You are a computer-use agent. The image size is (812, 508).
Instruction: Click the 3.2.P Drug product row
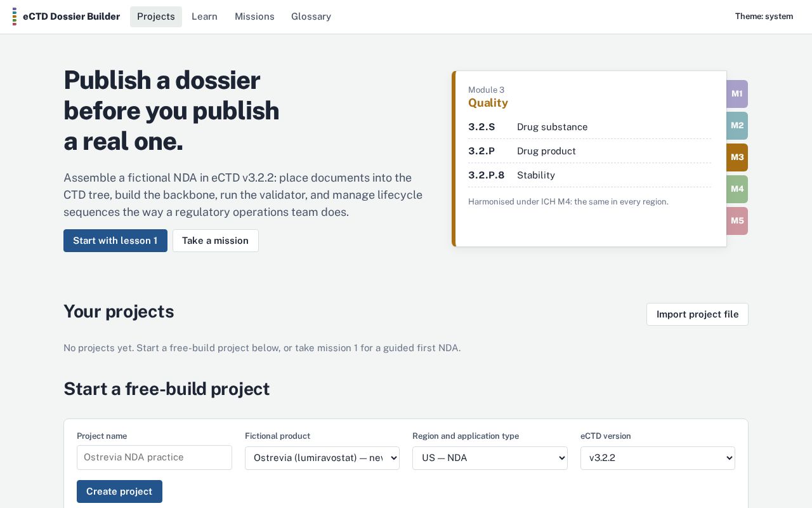[589, 151]
